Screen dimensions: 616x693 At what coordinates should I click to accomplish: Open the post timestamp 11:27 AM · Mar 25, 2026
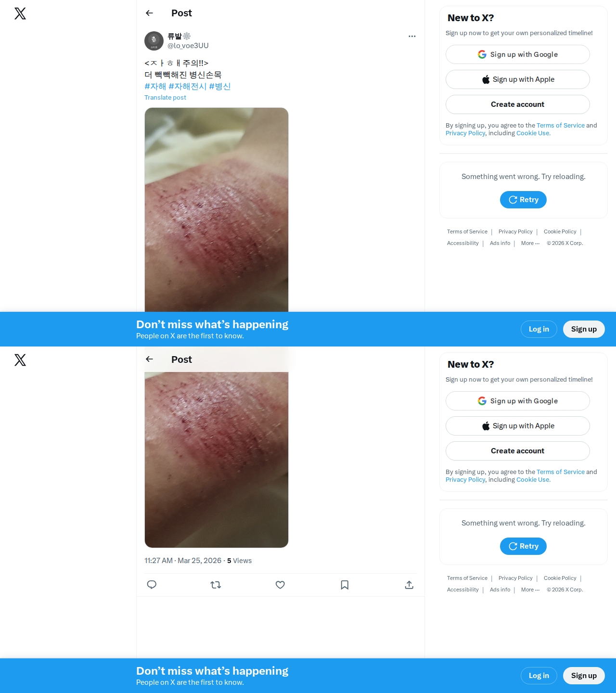(183, 561)
